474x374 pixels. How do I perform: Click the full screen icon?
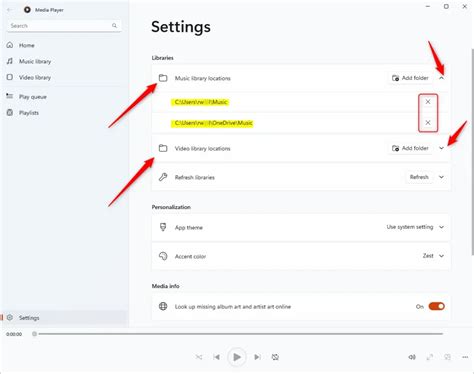coord(430,357)
